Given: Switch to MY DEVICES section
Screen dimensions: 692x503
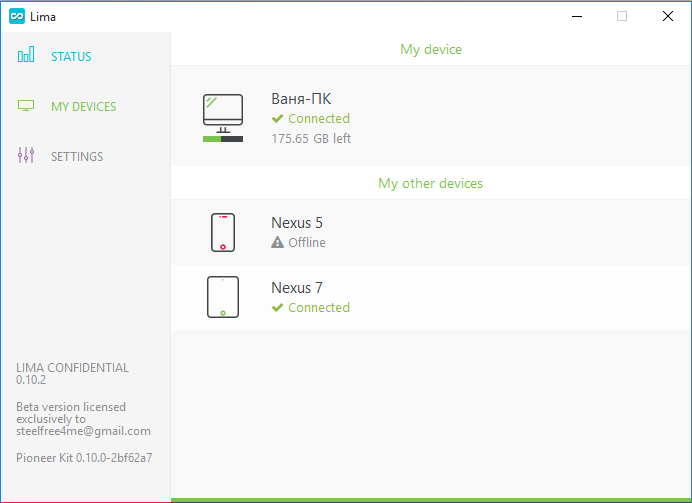Looking at the screenshot, I should (83, 106).
